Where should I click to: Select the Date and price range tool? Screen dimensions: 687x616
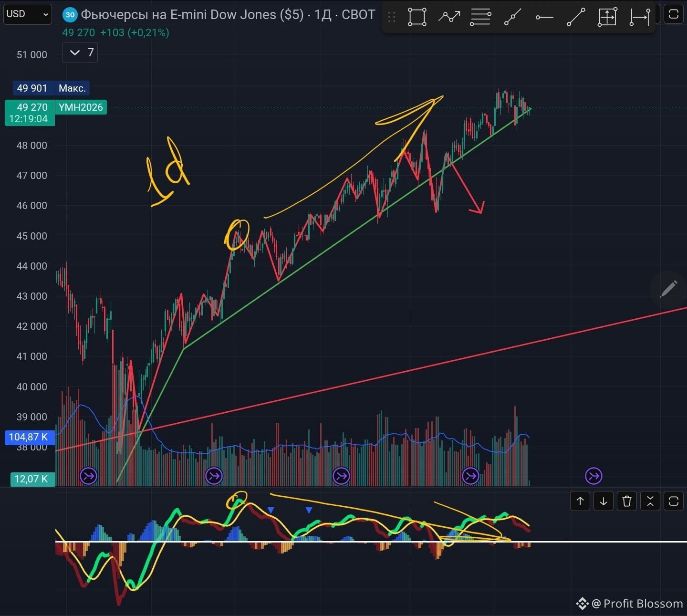pyautogui.click(x=607, y=17)
